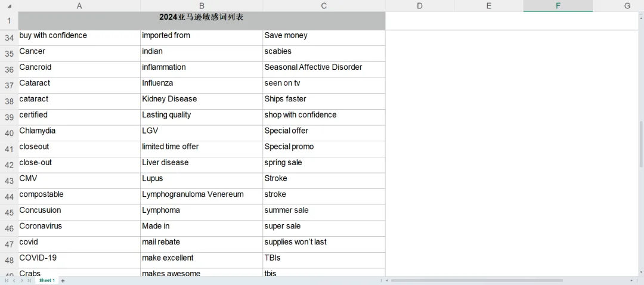Screen dimensions: 644x285
Task: Click the select-all corner triangle
Action: click(x=9, y=6)
